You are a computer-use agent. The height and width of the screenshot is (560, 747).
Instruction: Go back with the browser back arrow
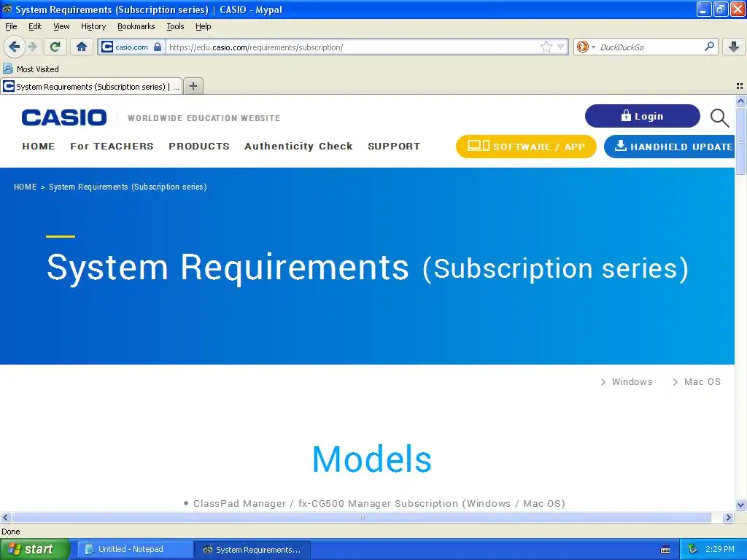click(14, 47)
